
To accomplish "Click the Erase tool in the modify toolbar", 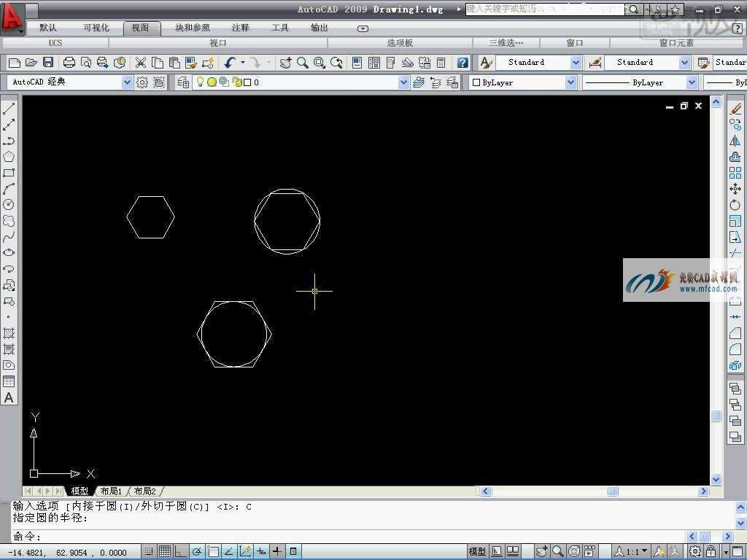I will click(735, 109).
